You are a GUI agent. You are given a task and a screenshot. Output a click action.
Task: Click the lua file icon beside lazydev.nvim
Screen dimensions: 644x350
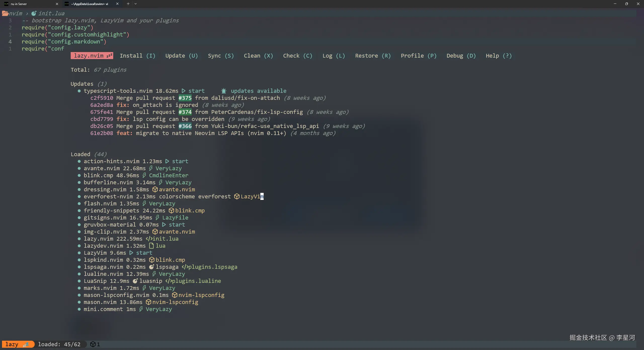(x=151, y=246)
